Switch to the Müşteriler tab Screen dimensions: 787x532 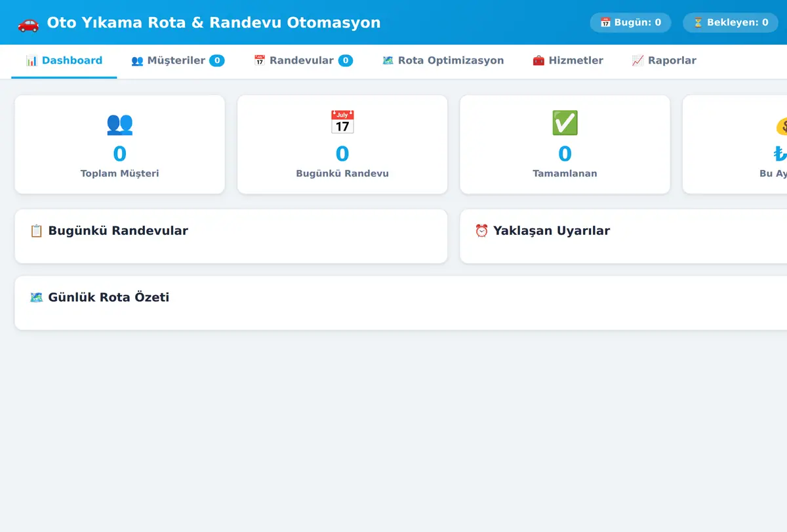178,60
